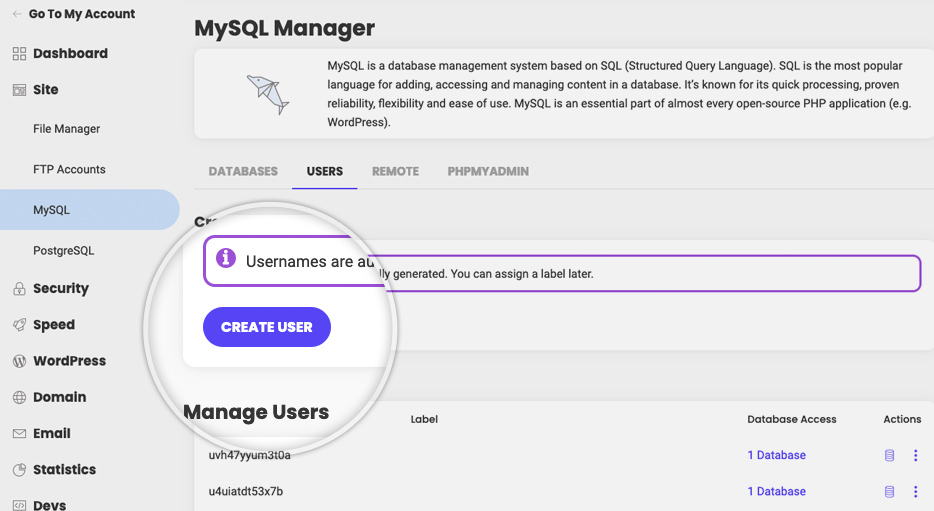Select MySQL in the sidebar
This screenshot has height=511, width=934.
[x=89, y=210]
